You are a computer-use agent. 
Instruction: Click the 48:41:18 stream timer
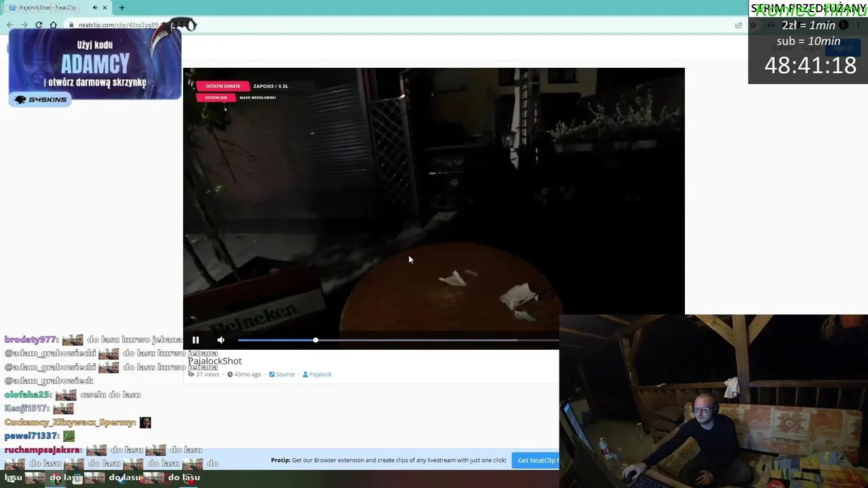point(810,66)
